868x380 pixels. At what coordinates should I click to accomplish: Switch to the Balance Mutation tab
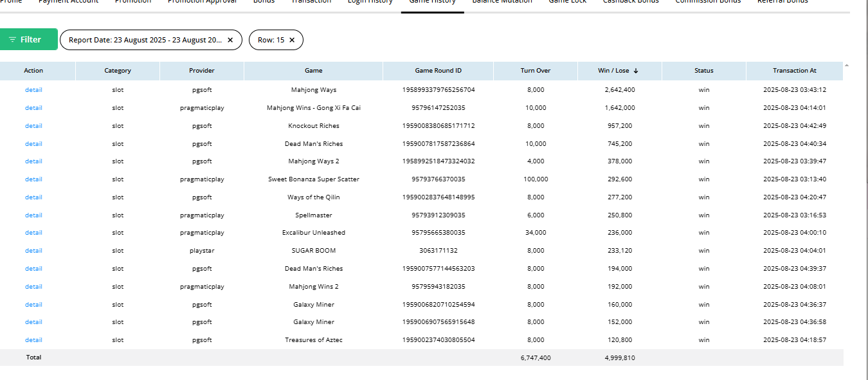(x=502, y=2)
